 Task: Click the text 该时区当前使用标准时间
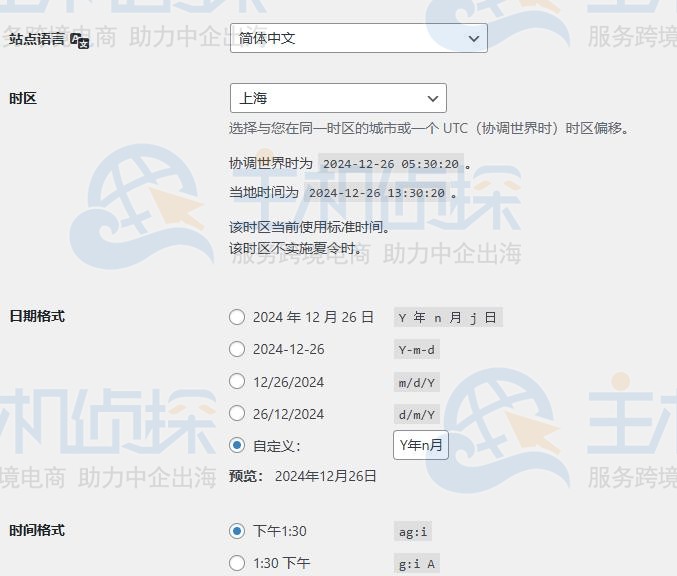(x=309, y=227)
